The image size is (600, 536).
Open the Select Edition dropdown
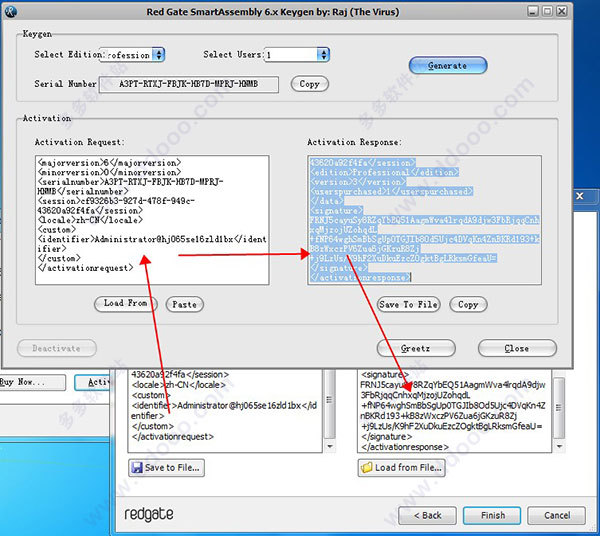click(158, 55)
